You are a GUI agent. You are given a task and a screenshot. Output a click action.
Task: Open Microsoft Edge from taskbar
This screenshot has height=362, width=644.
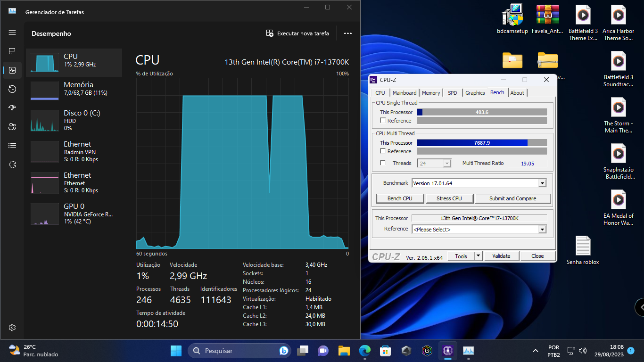click(x=365, y=351)
